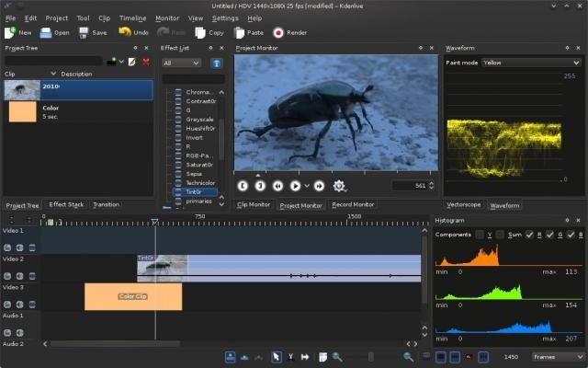Screen dimensions: 588x368
Task: Open the Project menu
Action: pos(57,18)
